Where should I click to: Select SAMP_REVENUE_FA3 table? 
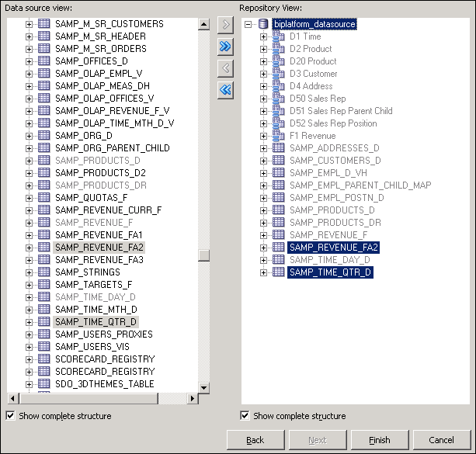(99, 260)
